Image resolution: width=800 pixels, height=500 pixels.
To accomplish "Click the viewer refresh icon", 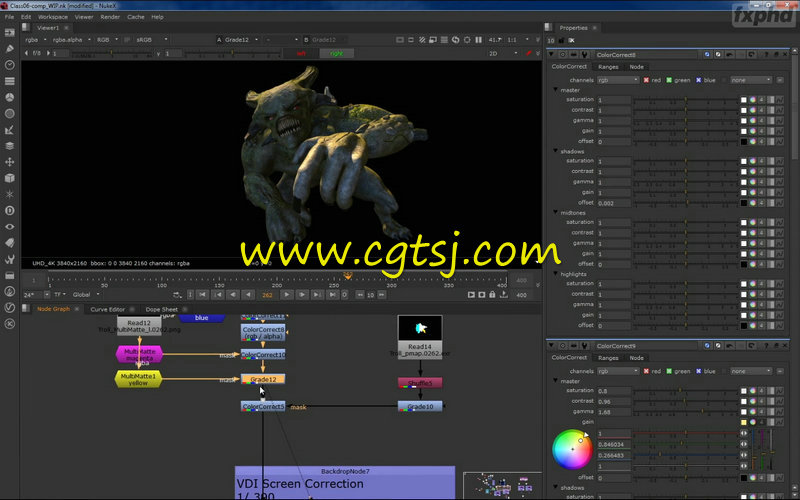I will [456, 39].
